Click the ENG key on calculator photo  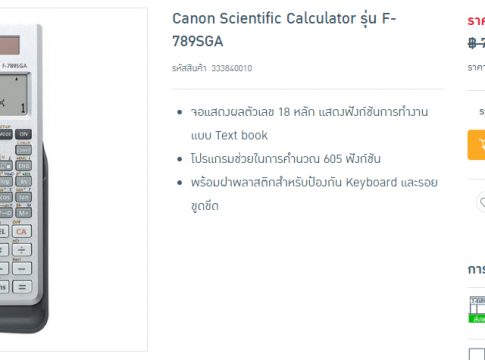23,166
